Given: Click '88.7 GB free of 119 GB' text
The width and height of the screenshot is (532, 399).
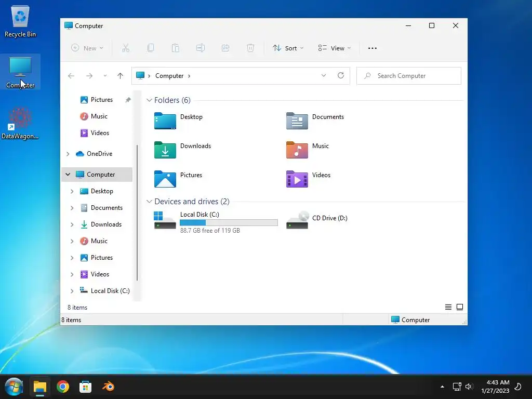Looking at the screenshot, I should pos(210,231).
